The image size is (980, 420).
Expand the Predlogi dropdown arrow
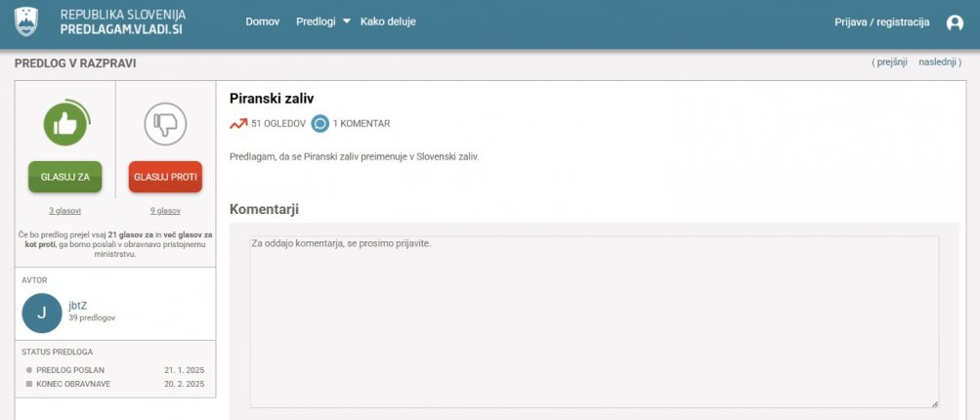(x=347, y=21)
